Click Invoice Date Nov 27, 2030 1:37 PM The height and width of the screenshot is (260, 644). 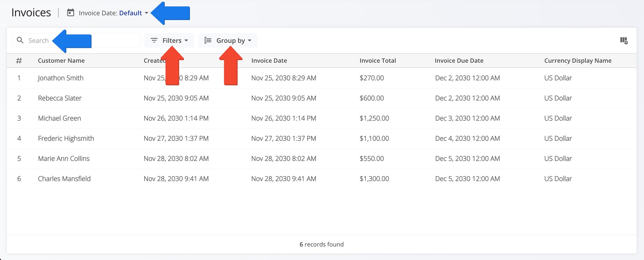tap(284, 138)
